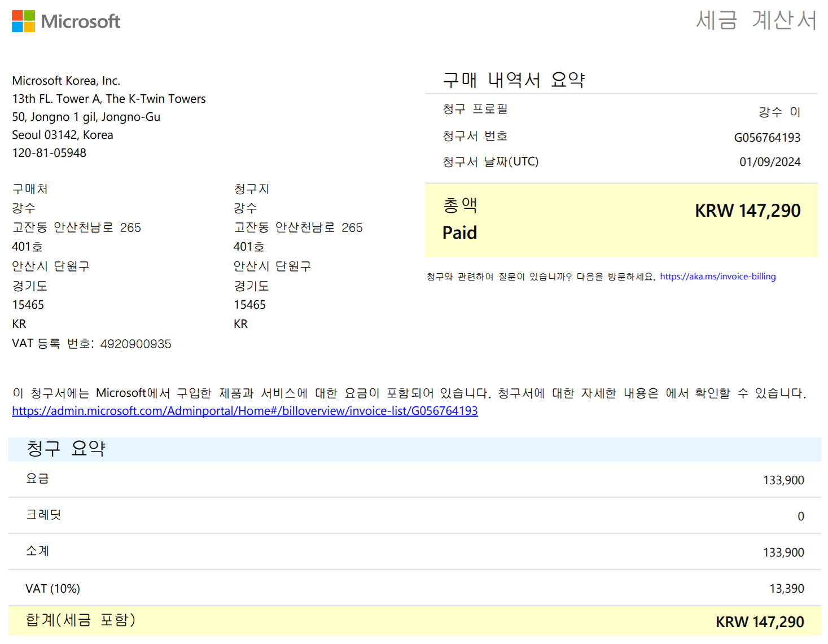The image size is (828, 644).
Task: Click postal code 15465 under 구매처
Action: point(28,305)
